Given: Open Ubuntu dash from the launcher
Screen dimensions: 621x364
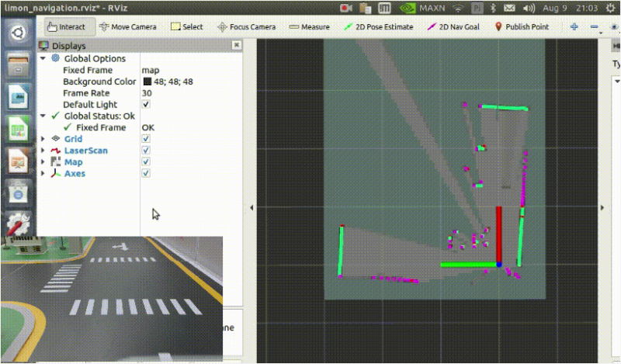Looking at the screenshot, I should (17, 33).
